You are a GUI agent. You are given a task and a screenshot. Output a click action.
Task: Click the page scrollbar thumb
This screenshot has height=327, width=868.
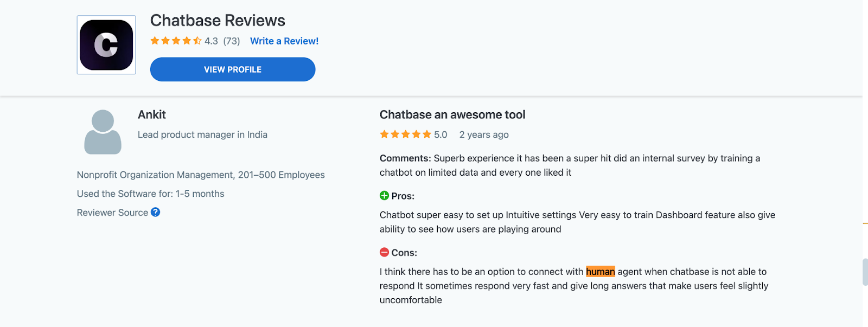pyautogui.click(x=865, y=272)
